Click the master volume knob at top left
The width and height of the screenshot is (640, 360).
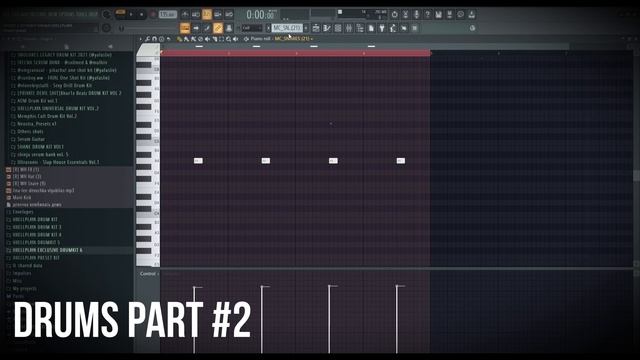click(x=106, y=15)
